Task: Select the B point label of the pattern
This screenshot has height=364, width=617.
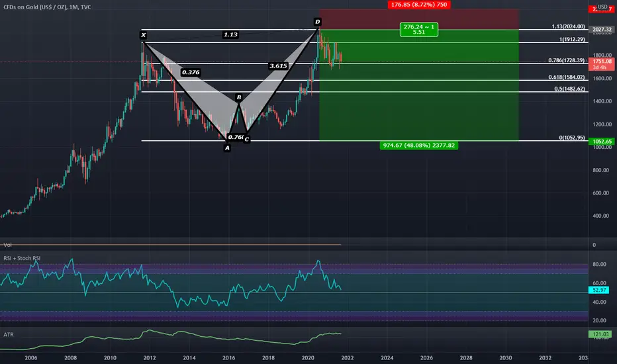Action: click(x=238, y=97)
